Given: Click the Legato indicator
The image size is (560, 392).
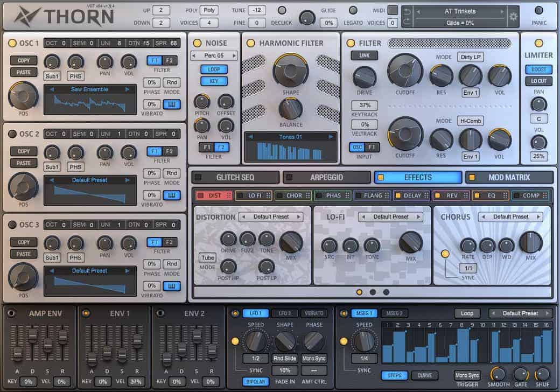Looking at the screenshot, I should tap(353, 10).
